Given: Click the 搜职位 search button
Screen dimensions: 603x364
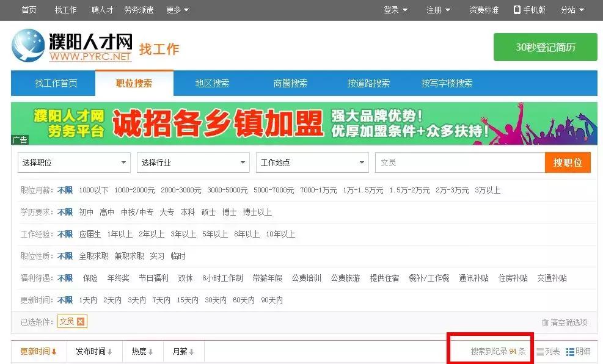Looking at the screenshot, I should pos(568,162).
